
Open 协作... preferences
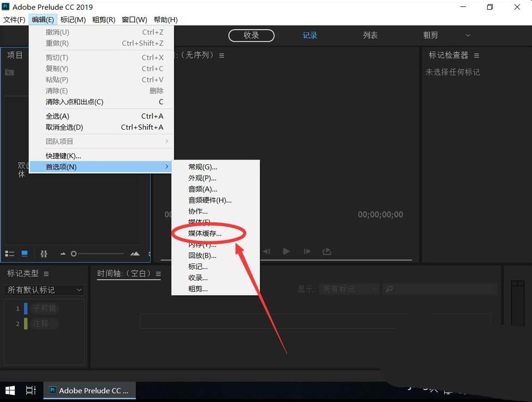click(216, 211)
